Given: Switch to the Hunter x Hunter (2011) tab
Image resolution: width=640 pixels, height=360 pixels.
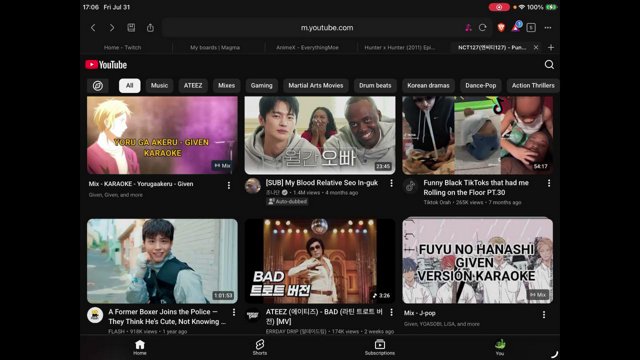Looking at the screenshot, I should 399,47.
